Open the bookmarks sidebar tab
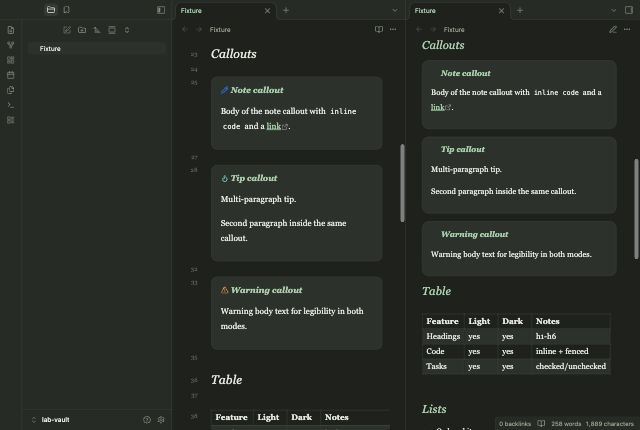The height and width of the screenshot is (430, 640). [67, 10]
